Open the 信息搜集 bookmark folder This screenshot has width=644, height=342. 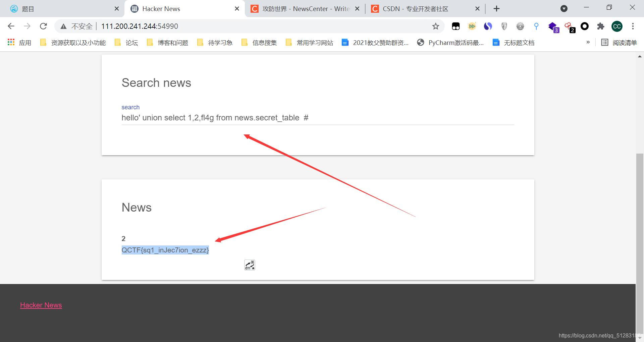[x=259, y=43]
